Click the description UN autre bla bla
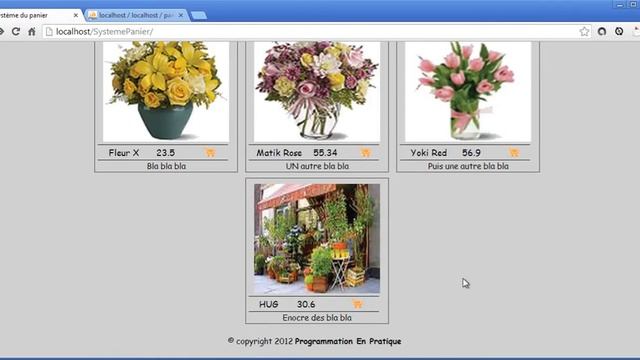Viewport: 640px width, 360px height. [x=317, y=166]
